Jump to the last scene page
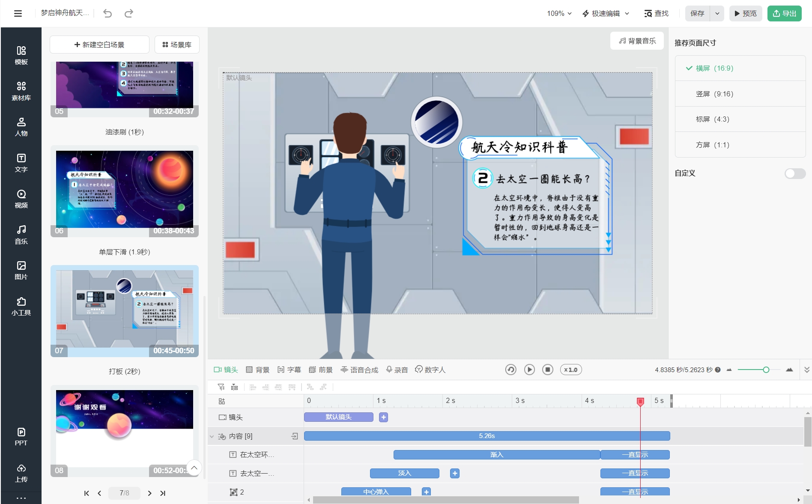The image size is (812, 504). click(x=163, y=493)
